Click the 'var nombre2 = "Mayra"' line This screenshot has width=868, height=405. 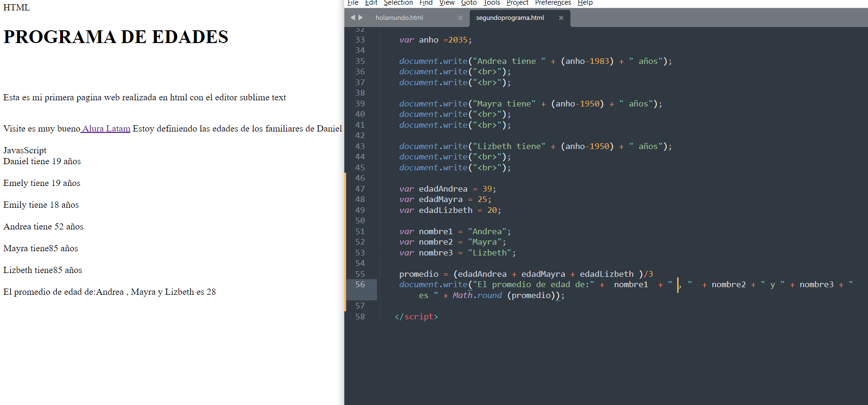tap(453, 242)
